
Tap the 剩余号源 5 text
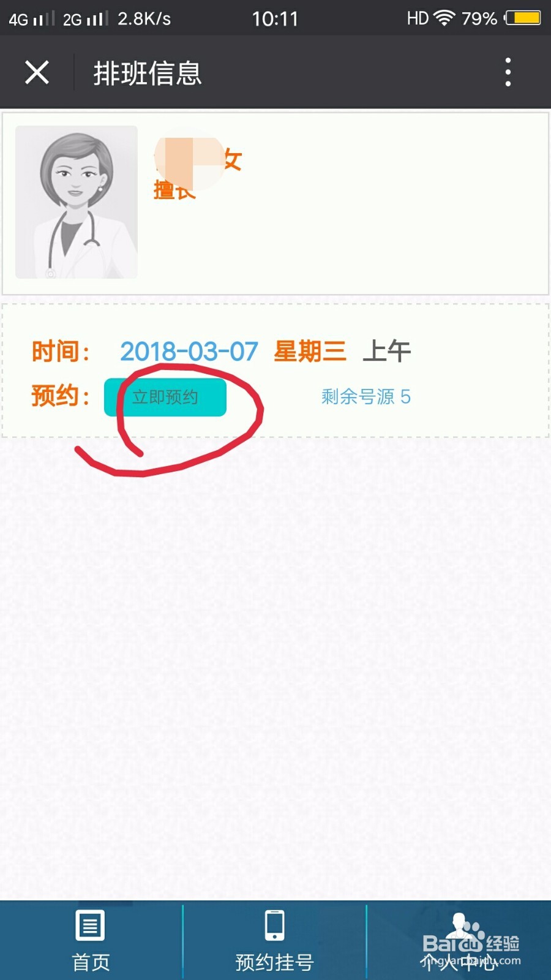(x=366, y=397)
